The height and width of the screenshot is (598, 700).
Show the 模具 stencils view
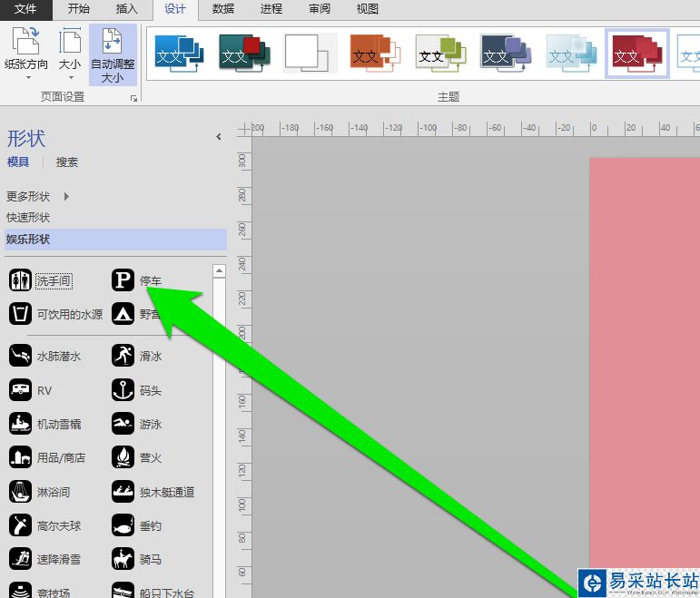(18, 162)
